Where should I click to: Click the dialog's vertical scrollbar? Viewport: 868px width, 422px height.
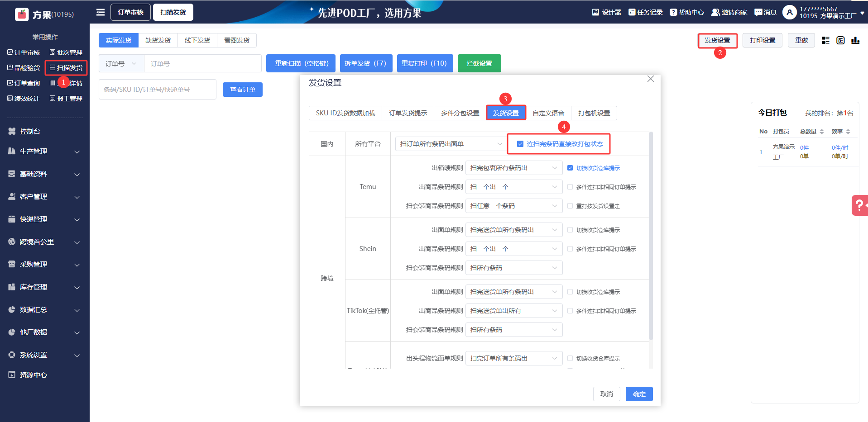click(651, 235)
